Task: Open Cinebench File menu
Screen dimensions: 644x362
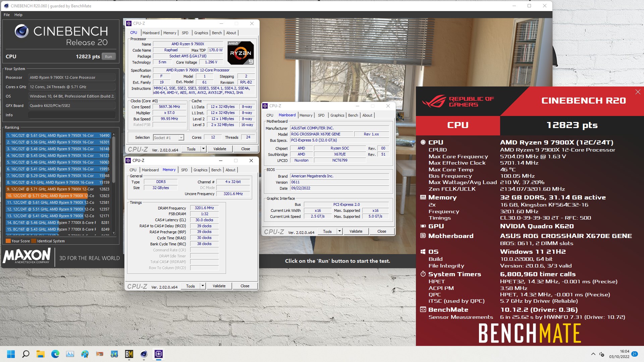Action: pos(7,15)
